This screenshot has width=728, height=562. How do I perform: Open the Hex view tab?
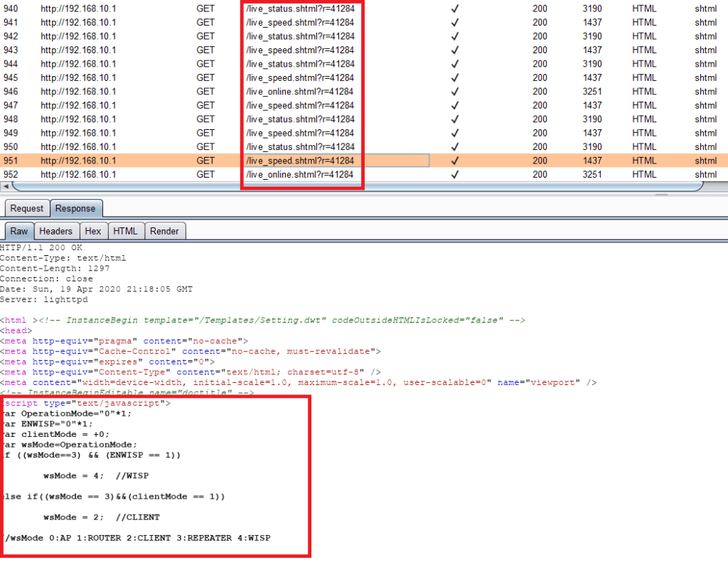(93, 231)
